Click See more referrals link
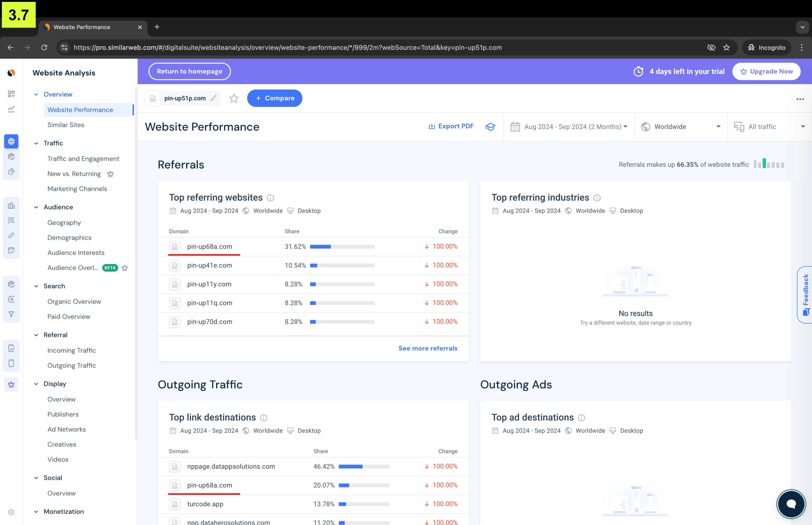812x525 pixels. coord(428,348)
